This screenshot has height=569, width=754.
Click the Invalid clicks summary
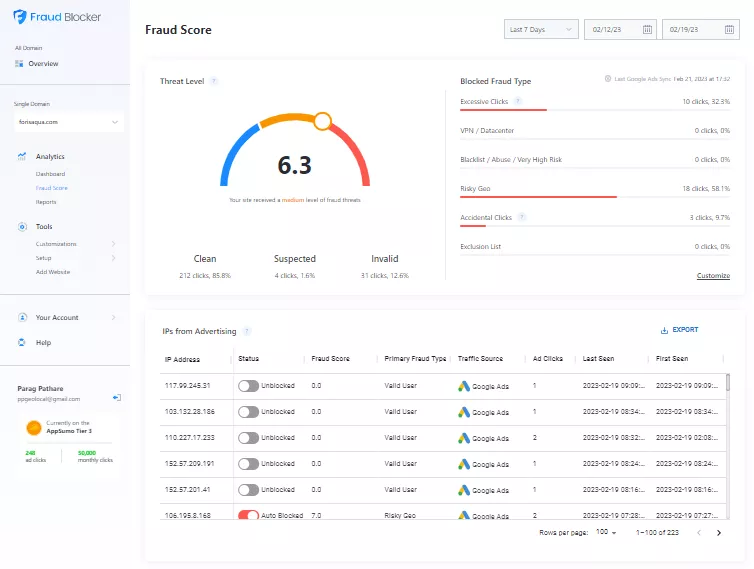click(385, 266)
